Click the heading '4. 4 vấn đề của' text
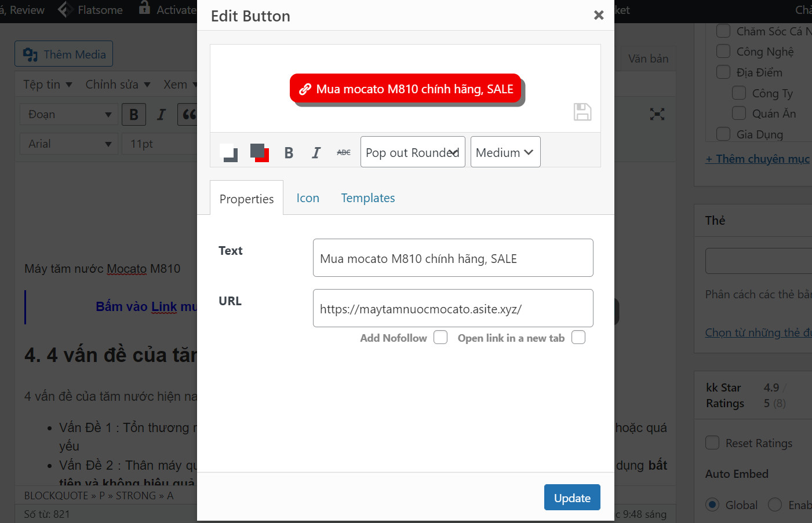Screen dimensions: 812x523 (111, 354)
